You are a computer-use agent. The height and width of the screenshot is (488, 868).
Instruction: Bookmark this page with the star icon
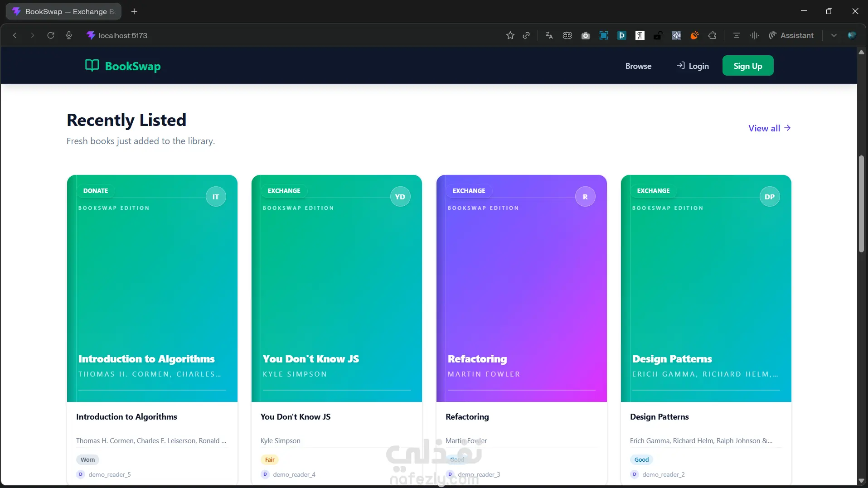[510, 35]
